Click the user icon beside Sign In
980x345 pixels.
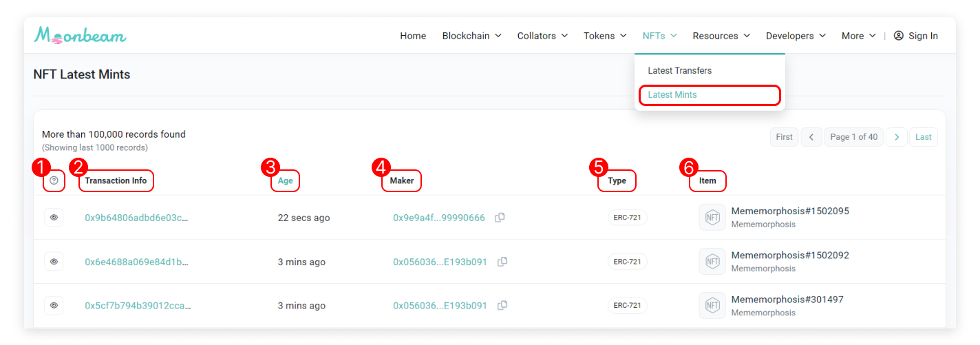coord(898,36)
